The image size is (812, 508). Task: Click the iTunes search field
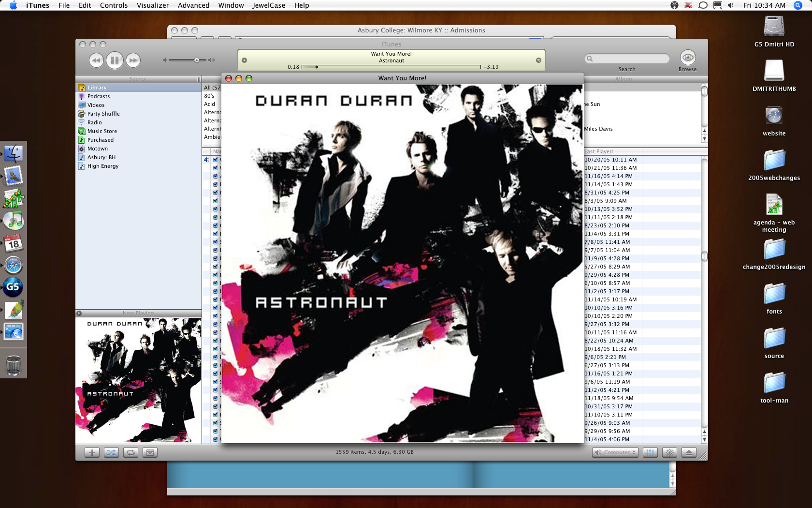(x=627, y=59)
